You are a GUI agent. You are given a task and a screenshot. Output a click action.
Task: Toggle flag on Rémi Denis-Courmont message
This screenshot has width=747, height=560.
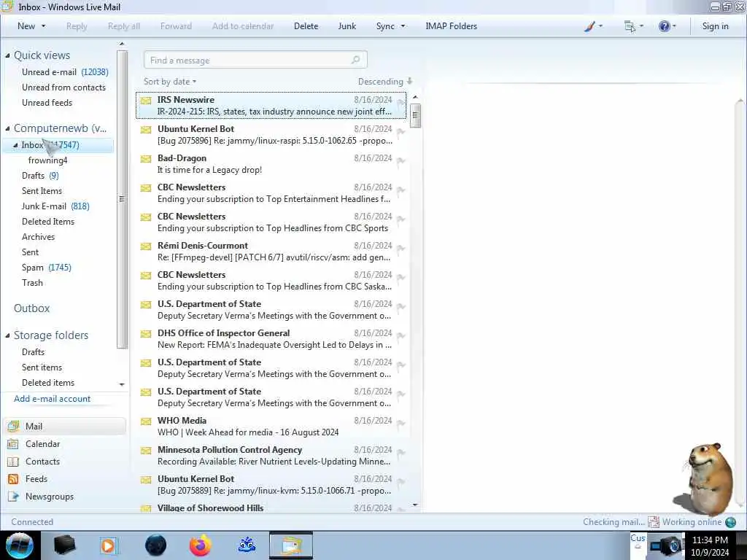coord(400,249)
